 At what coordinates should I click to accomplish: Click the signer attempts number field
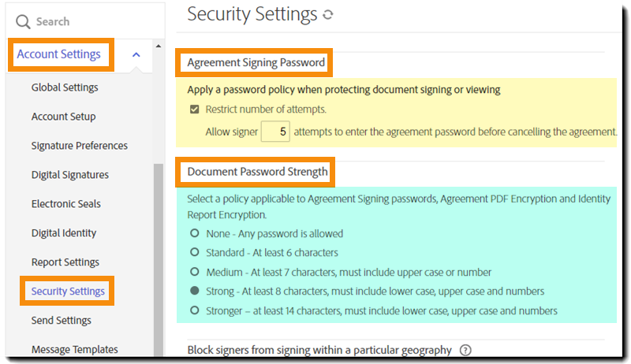(x=274, y=132)
